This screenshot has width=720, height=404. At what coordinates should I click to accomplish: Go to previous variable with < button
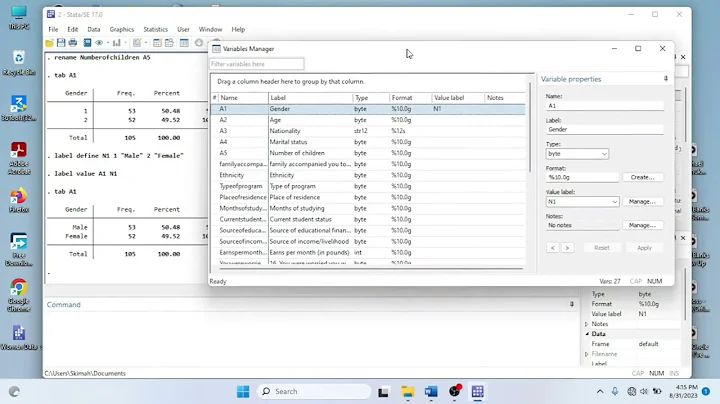552,248
